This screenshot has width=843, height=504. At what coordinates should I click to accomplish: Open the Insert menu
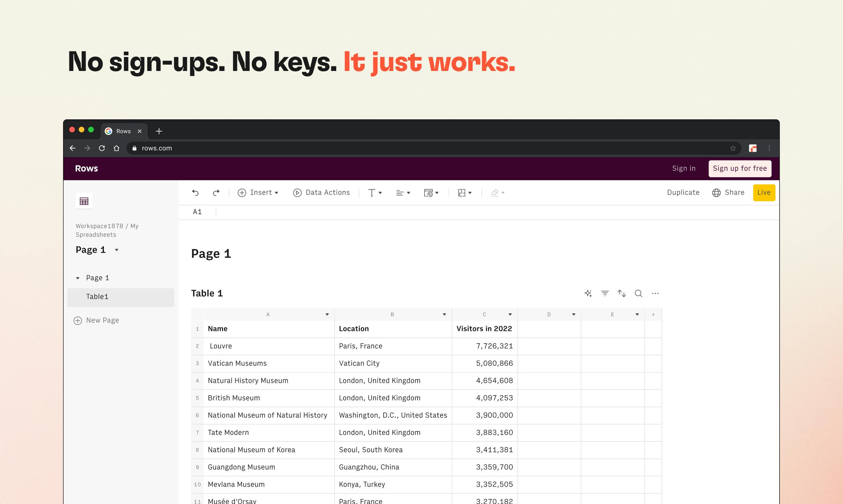[258, 193]
